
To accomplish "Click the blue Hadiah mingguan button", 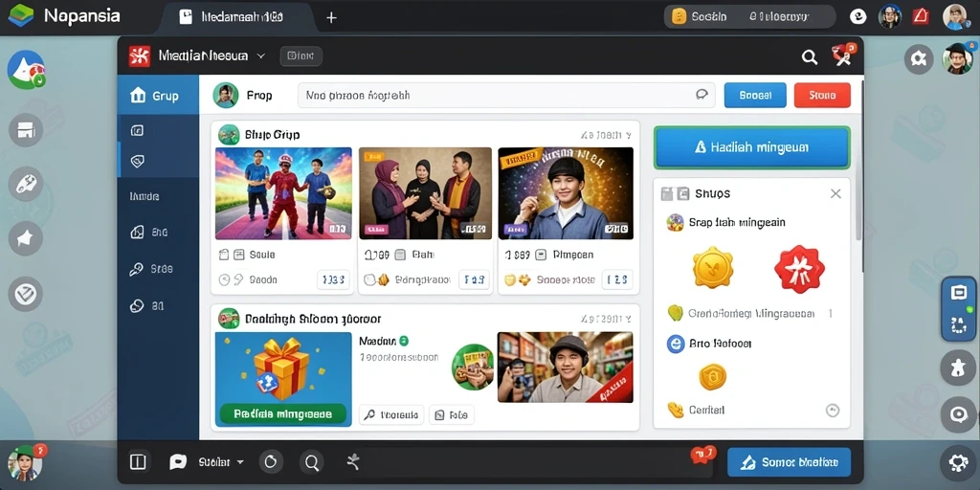I will [x=751, y=147].
